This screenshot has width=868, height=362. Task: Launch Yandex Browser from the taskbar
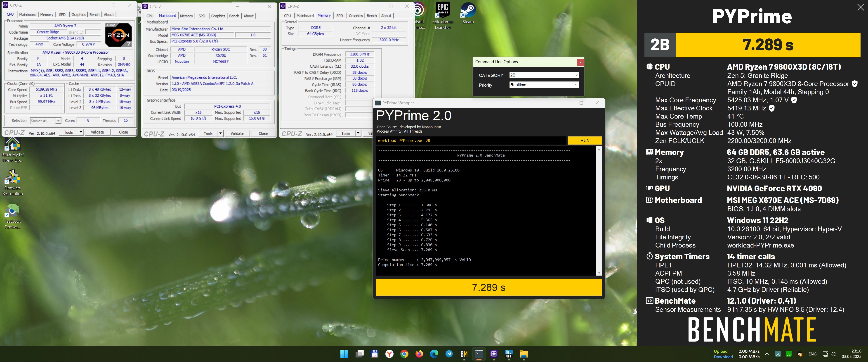tap(389, 354)
